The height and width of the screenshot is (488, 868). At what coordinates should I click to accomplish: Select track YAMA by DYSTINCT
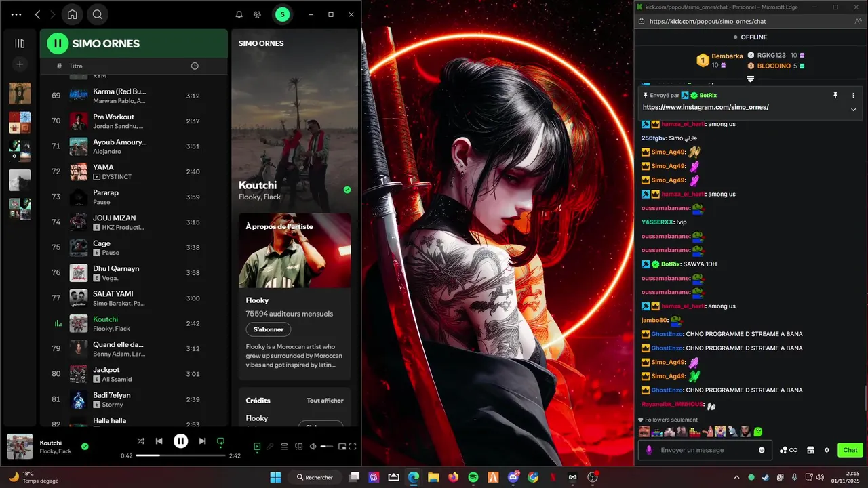[x=133, y=171]
